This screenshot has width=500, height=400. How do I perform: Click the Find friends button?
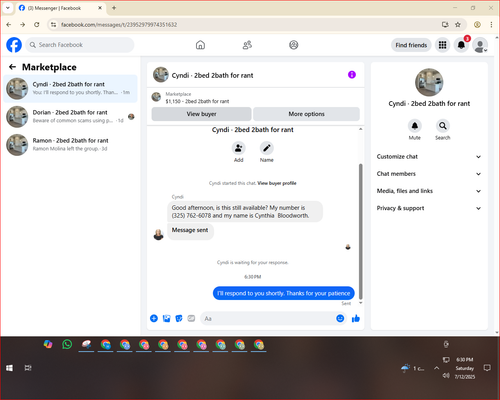[x=411, y=45]
